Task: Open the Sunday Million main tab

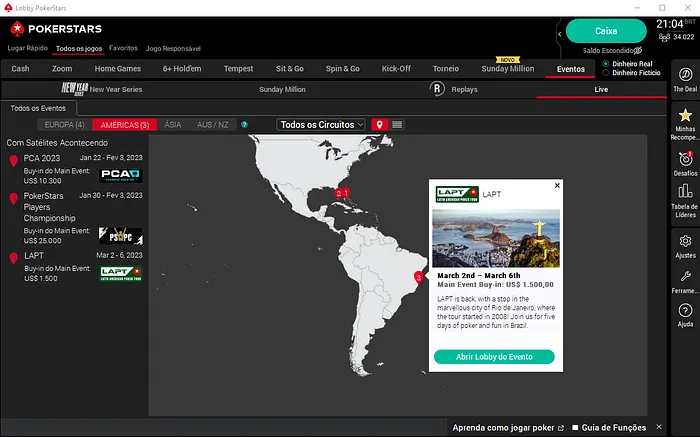Action: (508, 69)
